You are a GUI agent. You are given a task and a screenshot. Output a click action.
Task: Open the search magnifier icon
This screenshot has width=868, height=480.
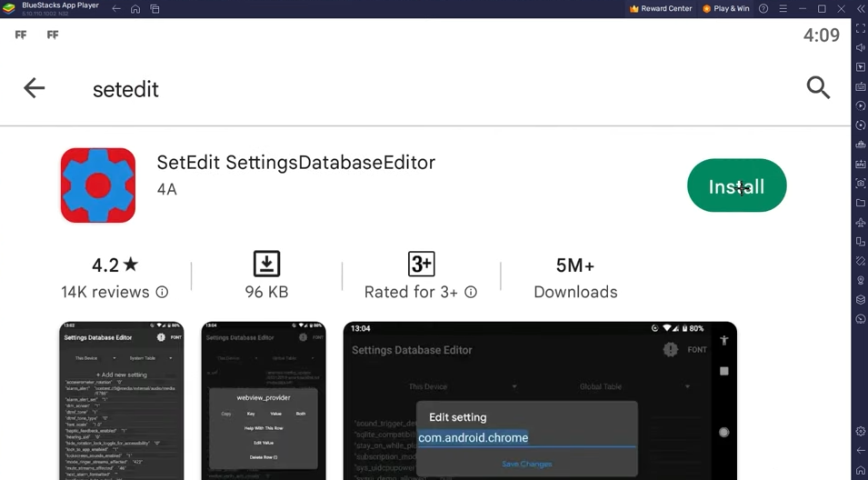[x=818, y=88]
